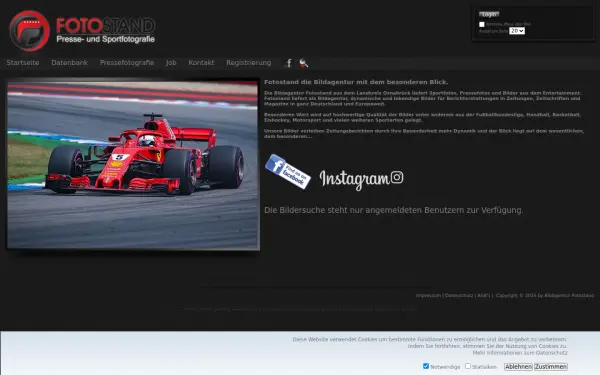Open Facebook via the small f icon in navbar
This screenshot has height=375, width=600.
click(x=289, y=63)
